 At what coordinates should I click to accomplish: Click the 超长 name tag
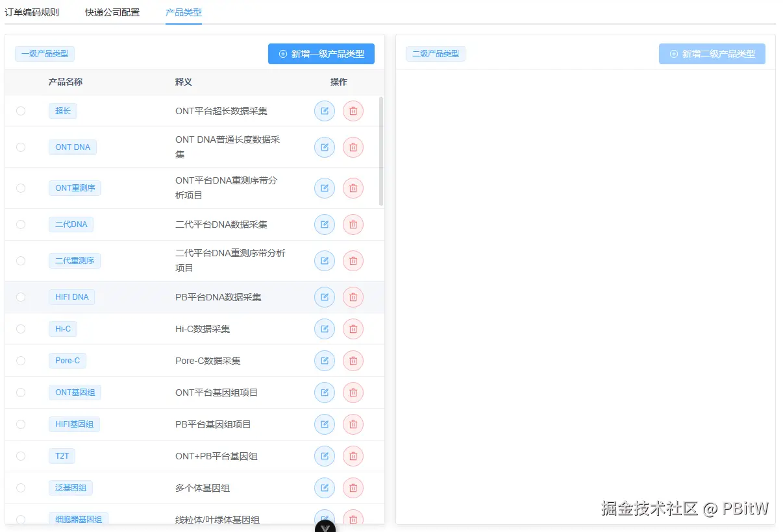[x=63, y=111]
